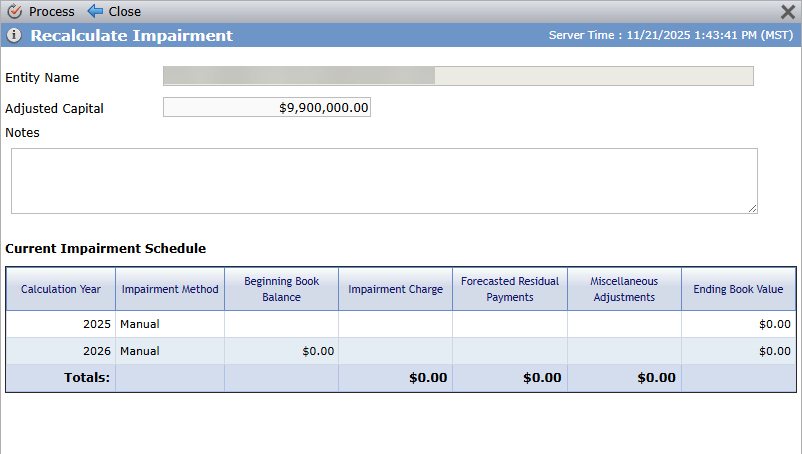Select the 2026 calculation year row
The width and height of the screenshot is (802, 454).
[401, 351]
